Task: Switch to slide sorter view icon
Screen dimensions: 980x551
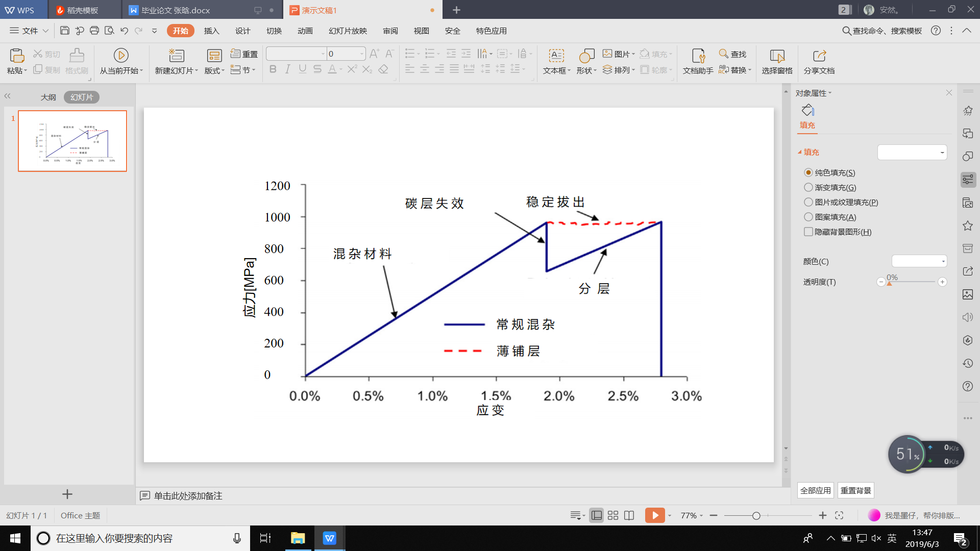Action: click(613, 515)
